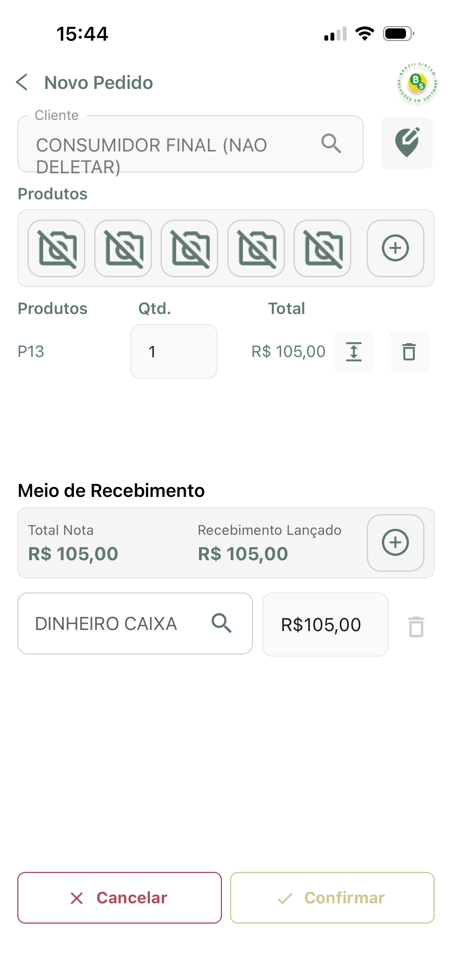
Task: Search payment type in DINHEIRO CAIXA field
Action: [x=222, y=623]
